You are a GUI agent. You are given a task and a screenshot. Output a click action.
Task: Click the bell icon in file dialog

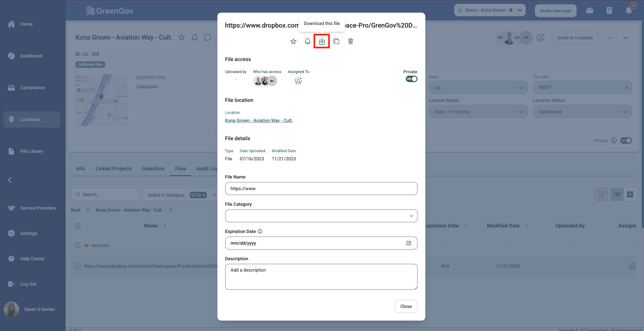tap(307, 41)
